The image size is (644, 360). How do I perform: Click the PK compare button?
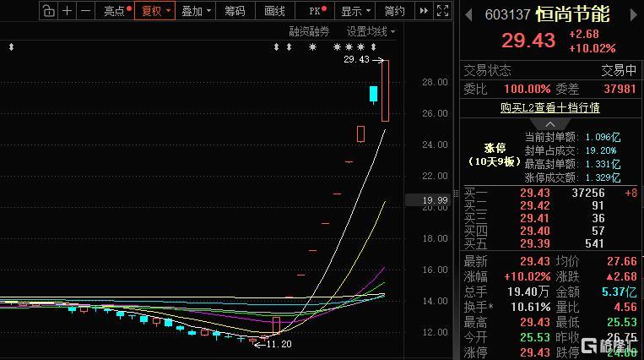pos(316,11)
